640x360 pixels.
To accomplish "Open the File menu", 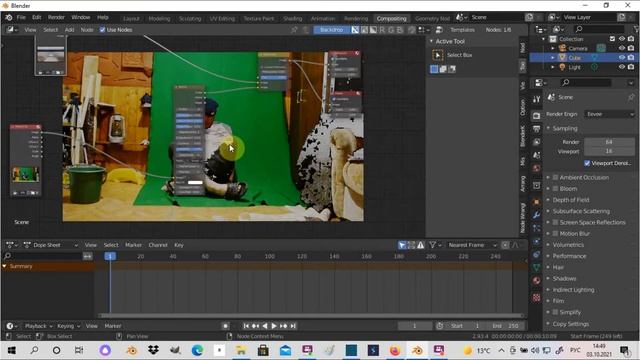I will click(x=21, y=18).
